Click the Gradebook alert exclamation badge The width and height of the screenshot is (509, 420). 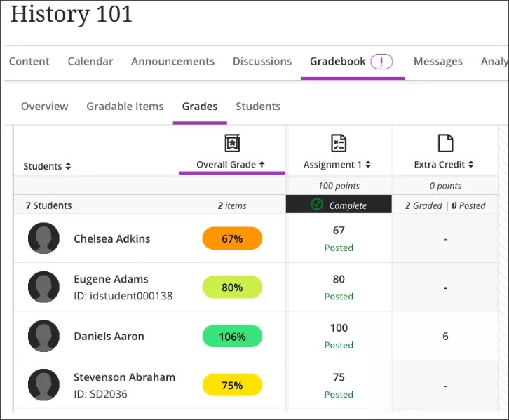click(381, 62)
